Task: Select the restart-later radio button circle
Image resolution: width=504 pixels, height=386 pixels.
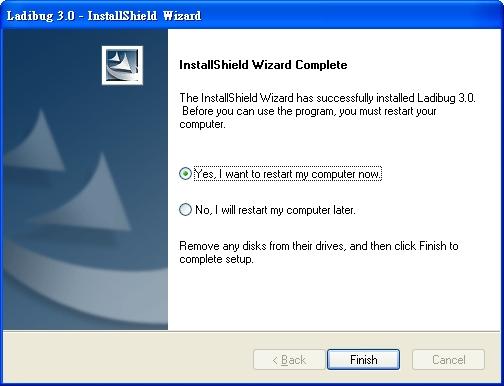Action: (185, 210)
